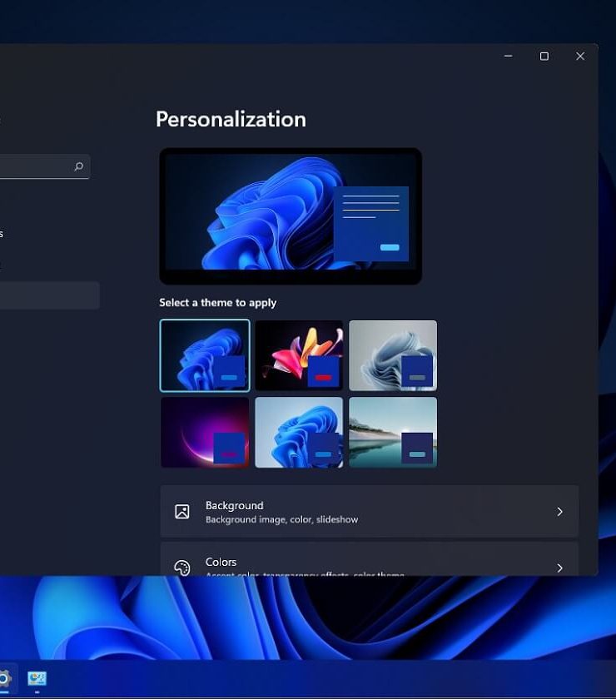Click the 'Select a theme to apply' label

[217, 303]
